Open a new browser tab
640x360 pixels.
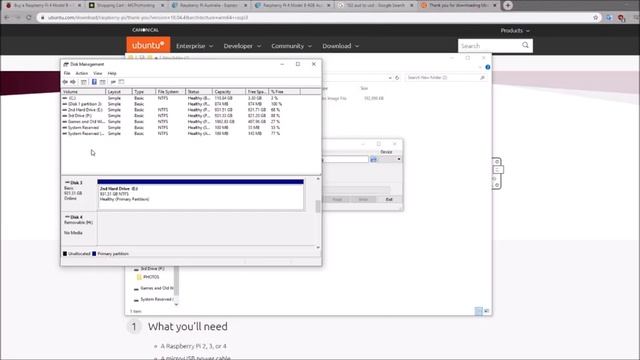tap(508, 5)
